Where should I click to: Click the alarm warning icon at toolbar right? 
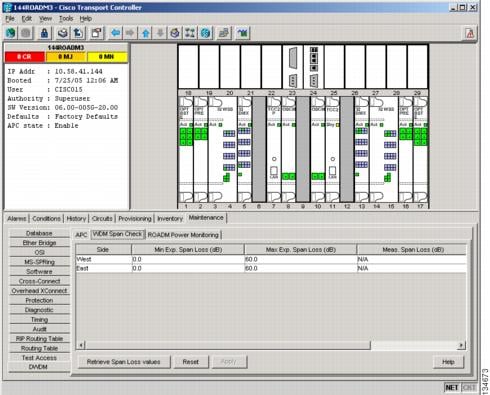(470, 33)
